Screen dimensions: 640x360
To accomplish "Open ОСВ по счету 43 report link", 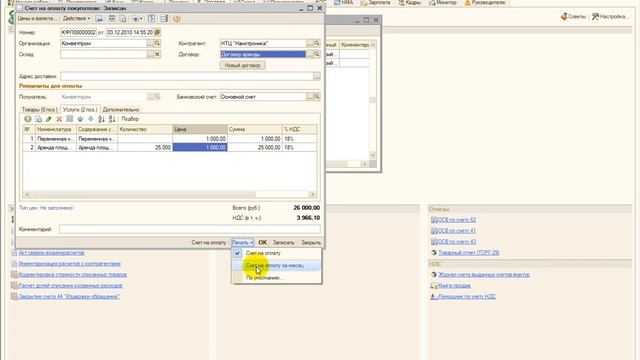I will pos(457,242).
